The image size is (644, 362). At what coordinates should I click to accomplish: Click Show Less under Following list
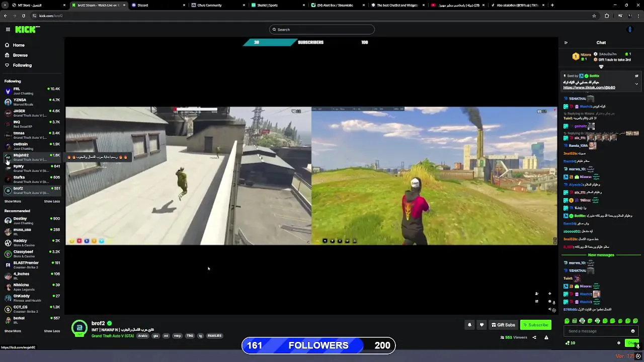point(52,201)
